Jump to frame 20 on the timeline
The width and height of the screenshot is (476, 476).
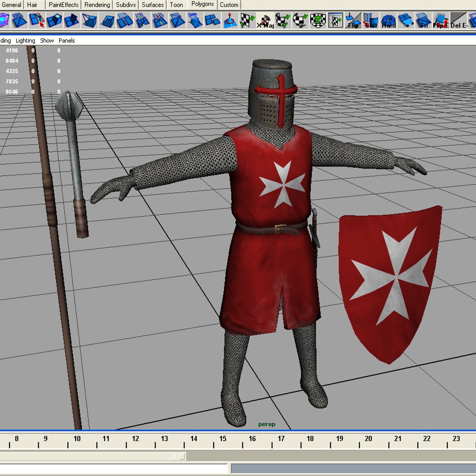point(368,439)
